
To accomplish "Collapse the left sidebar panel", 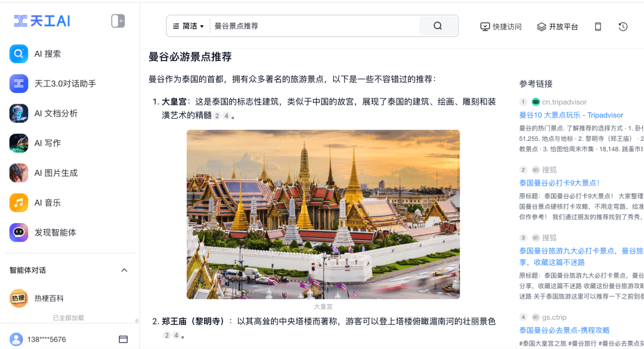I will tap(118, 21).
